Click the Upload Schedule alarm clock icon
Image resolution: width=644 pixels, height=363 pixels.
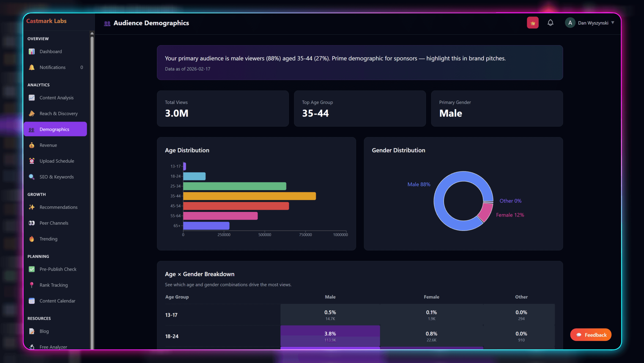pyautogui.click(x=31, y=161)
